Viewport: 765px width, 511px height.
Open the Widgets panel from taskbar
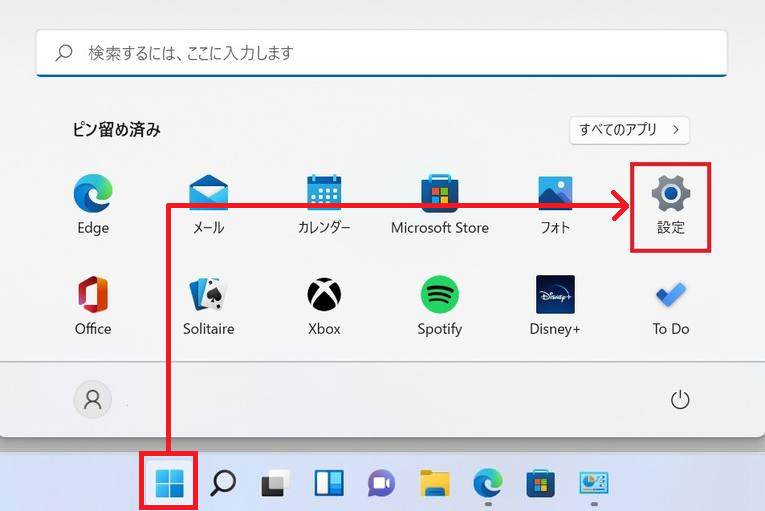(x=326, y=484)
